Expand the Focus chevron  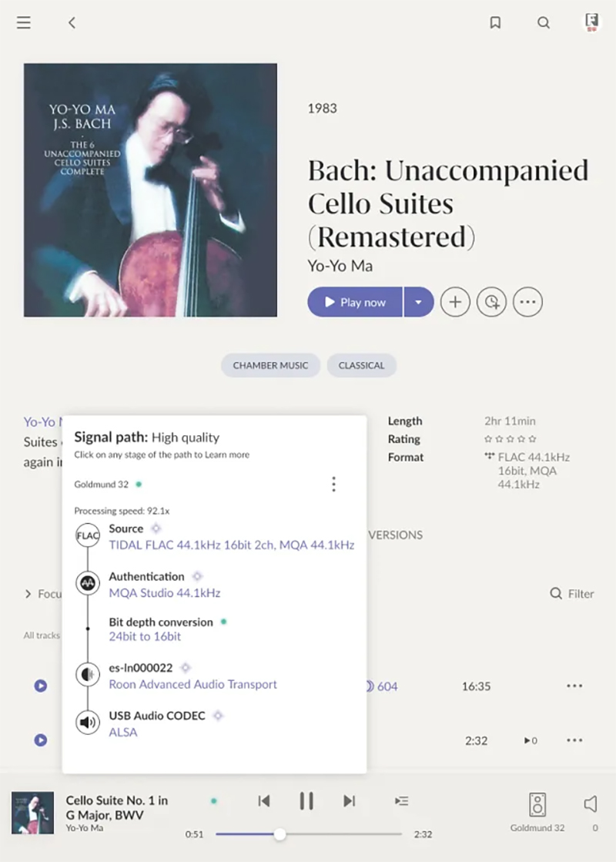pos(28,594)
